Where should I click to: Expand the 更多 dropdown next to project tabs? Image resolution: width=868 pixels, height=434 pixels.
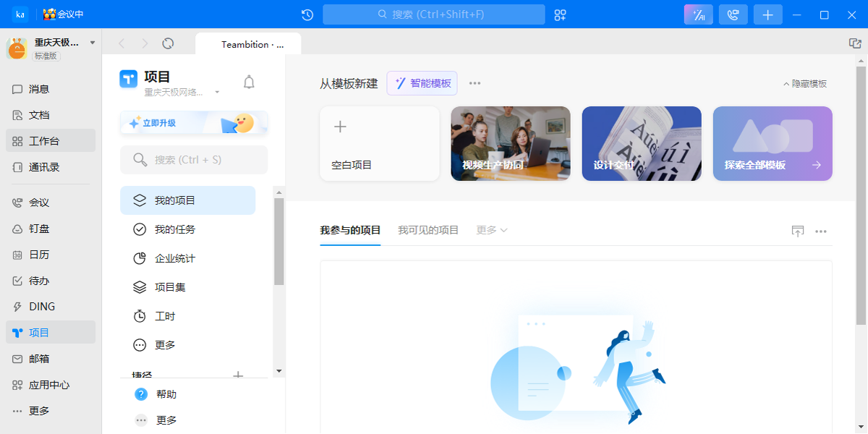pos(491,230)
